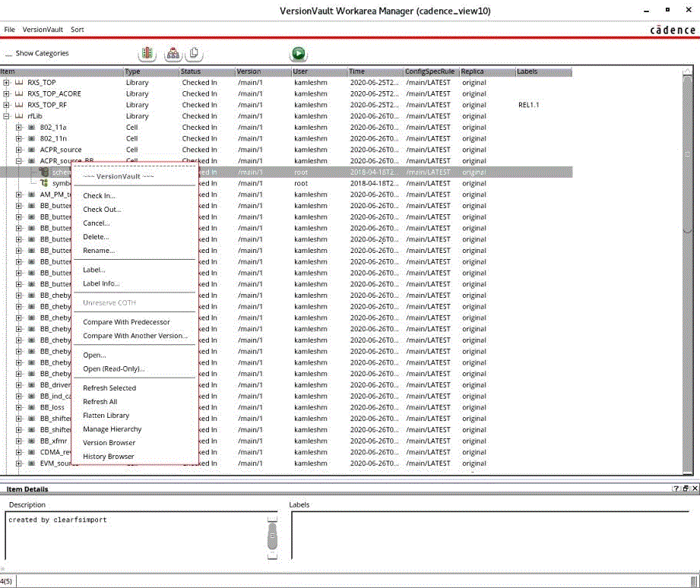Image resolution: width=700 pixels, height=588 pixels.
Task: Click the symbol view icon below schematic
Action: click(x=44, y=182)
